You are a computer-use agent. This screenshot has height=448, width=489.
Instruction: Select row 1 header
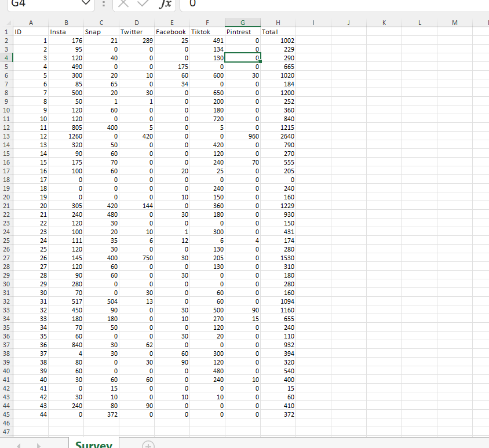click(6, 32)
